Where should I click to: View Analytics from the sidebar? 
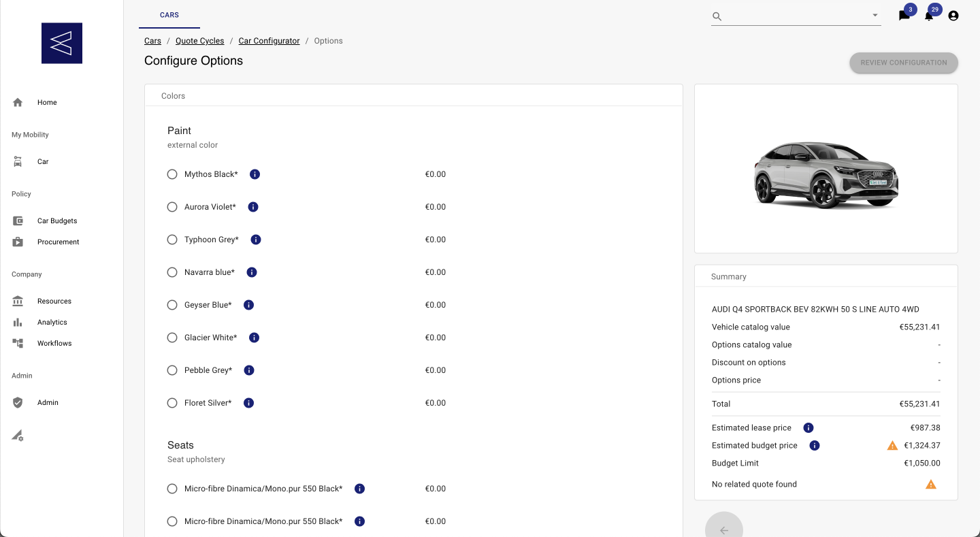tap(17, 322)
